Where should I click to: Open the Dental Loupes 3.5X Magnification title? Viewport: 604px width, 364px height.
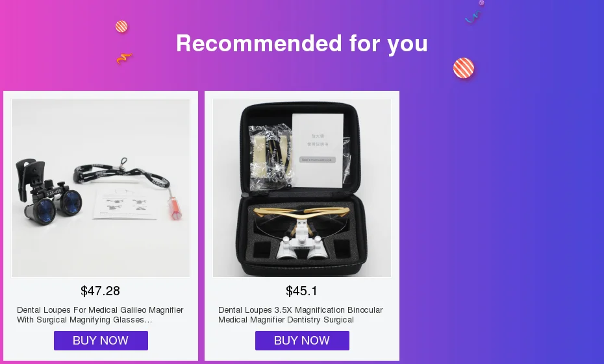301,315
